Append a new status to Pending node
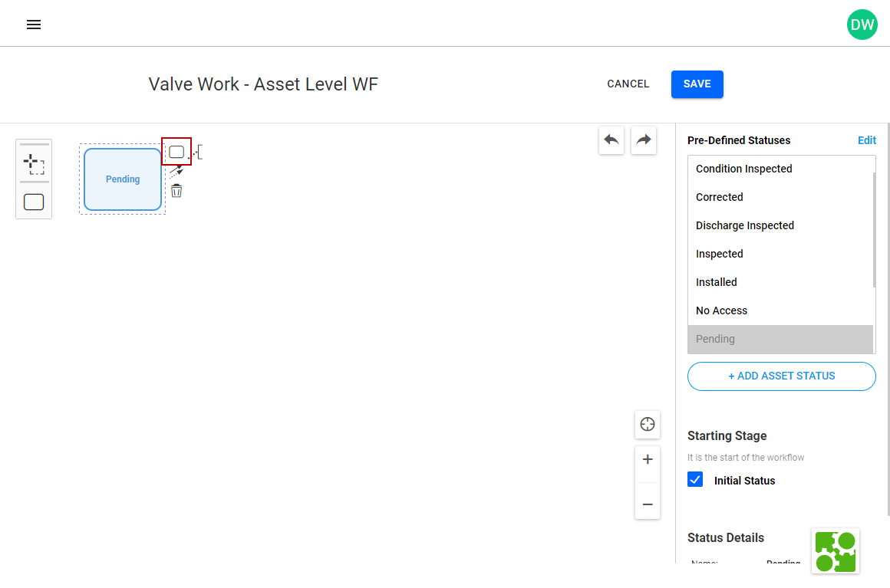This screenshot has width=890, height=588. (176, 152)
